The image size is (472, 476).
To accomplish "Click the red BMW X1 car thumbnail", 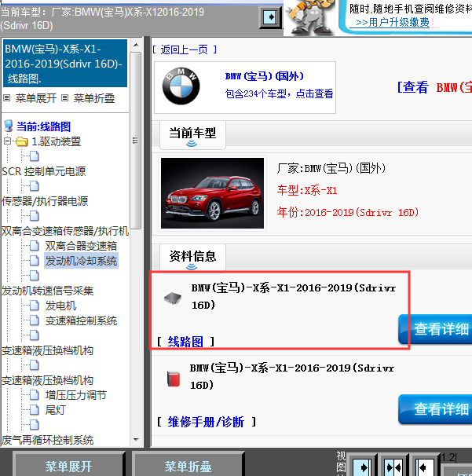I will pyautogui.click(x=212, y=193).
